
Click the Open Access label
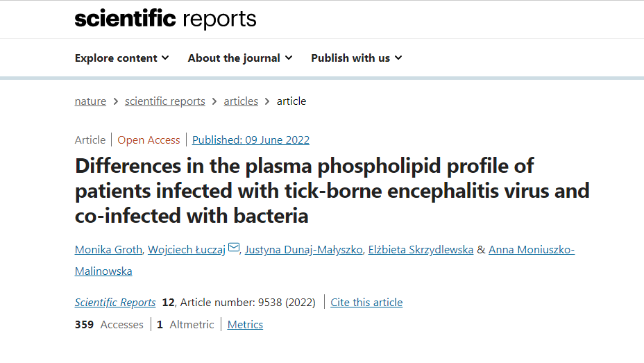pos(149,140)
